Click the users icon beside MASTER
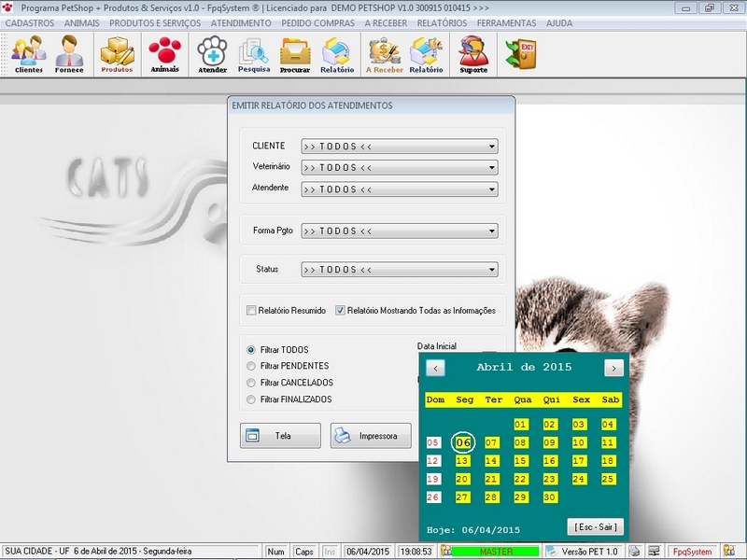 (x=445, y=551)
